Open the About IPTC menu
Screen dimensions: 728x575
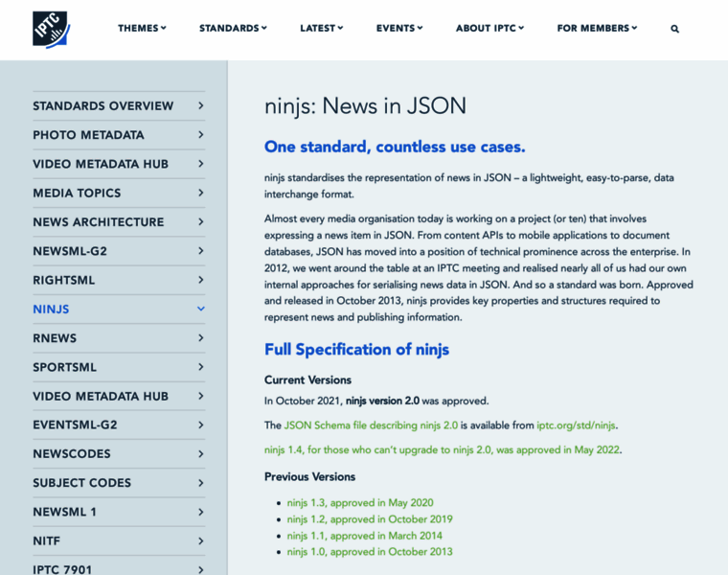coord(489,29)
